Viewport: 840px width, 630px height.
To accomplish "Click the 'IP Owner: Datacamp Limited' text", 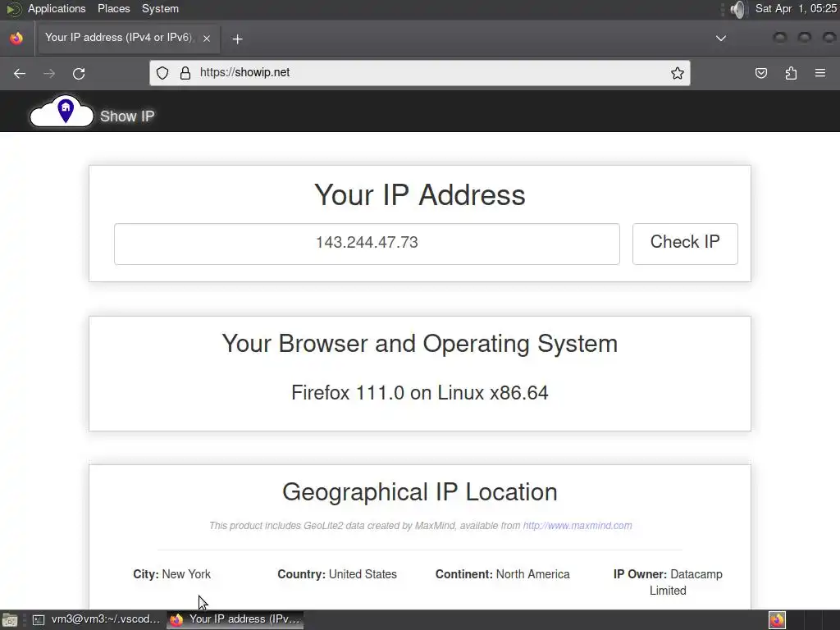I will click(x=668, y=582).
